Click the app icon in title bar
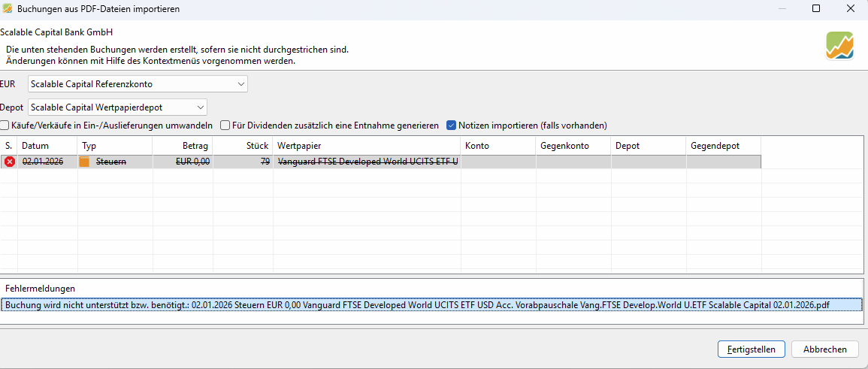The height and width of the screenshot is (369, 868). pos(8,9)
